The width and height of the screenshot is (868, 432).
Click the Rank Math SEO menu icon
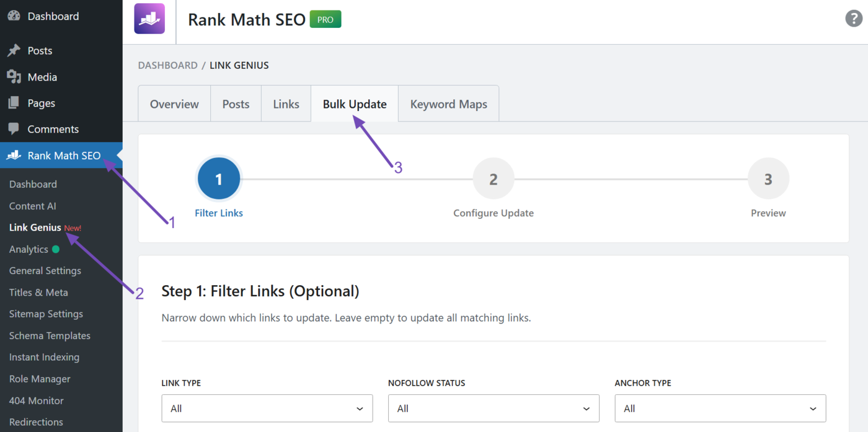(x=14, y=156)
